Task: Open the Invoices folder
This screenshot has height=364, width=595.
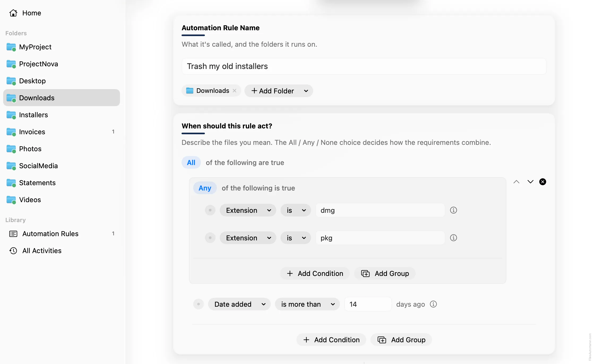Action: click(x=62, y=132)
